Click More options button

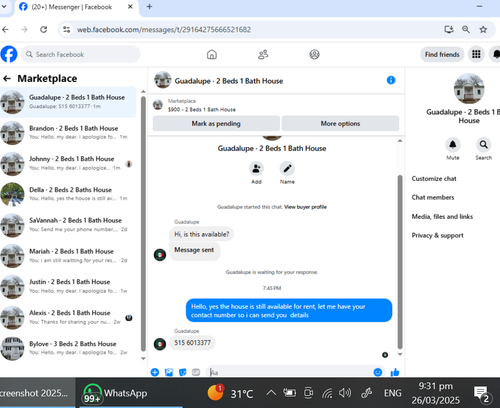(x=340, y=123)
